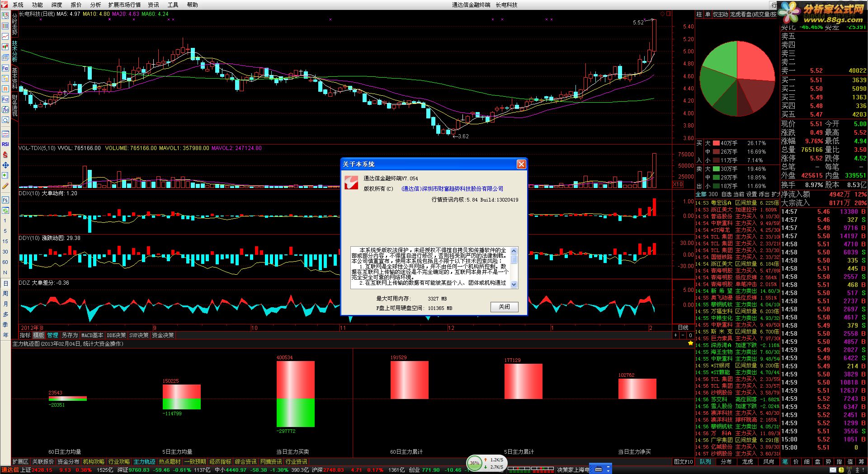The height and width of the screenshot is (474, 868).
Task: Switch to weekly period 周 button
Action: coord(5,294)
